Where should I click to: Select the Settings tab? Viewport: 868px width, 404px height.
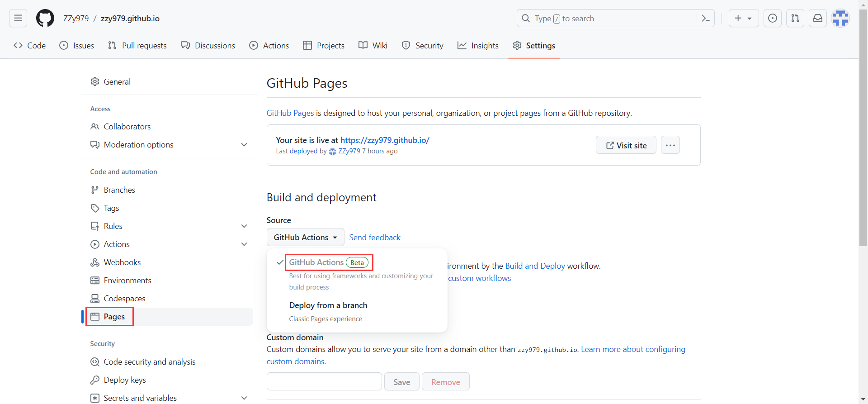coord(534,45)
